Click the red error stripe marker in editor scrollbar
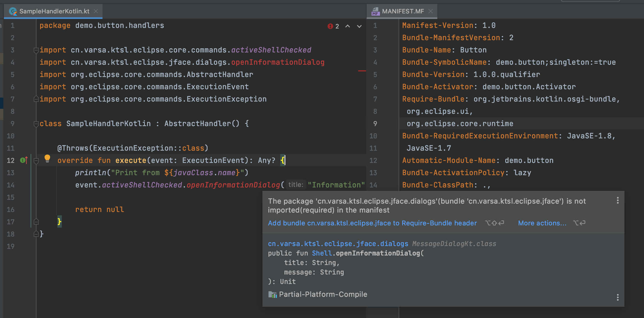Screen dimensions: 644x318 pos(362,71)
